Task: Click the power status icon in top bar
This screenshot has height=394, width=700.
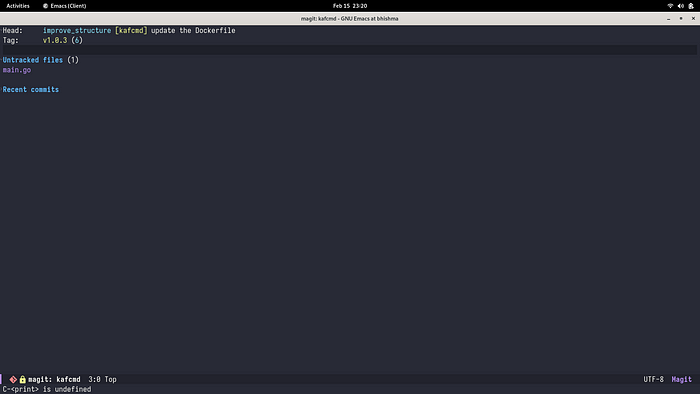Action: (691, 6)
